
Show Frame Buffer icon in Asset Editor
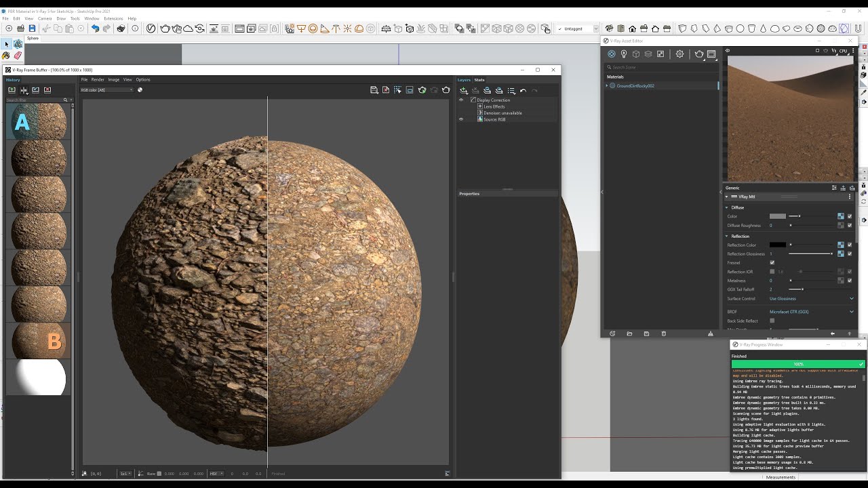click(711, 54)
